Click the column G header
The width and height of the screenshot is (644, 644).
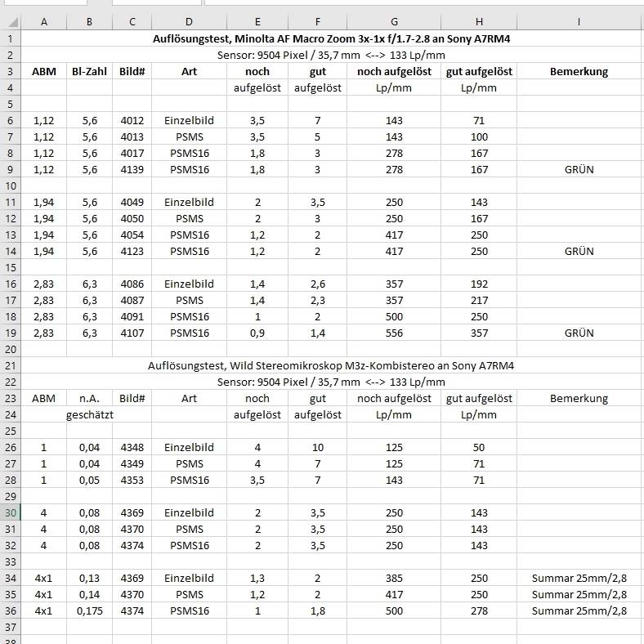[x=394, y=21]
